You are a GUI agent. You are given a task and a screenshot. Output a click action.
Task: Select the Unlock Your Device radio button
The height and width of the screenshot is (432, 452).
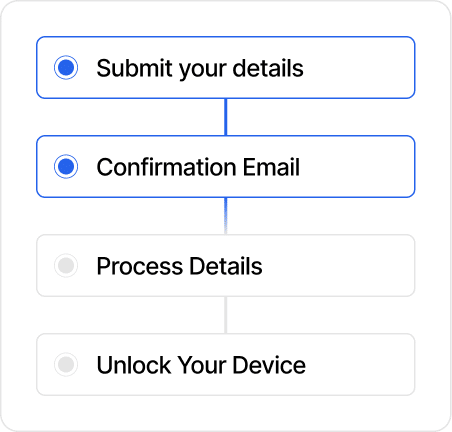(x=66, y=364)
